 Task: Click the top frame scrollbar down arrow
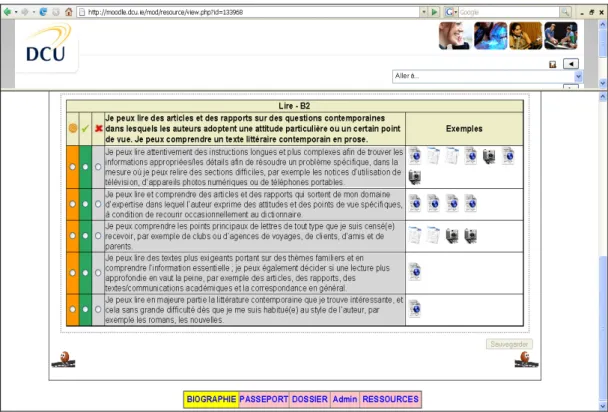coord(603,83)
